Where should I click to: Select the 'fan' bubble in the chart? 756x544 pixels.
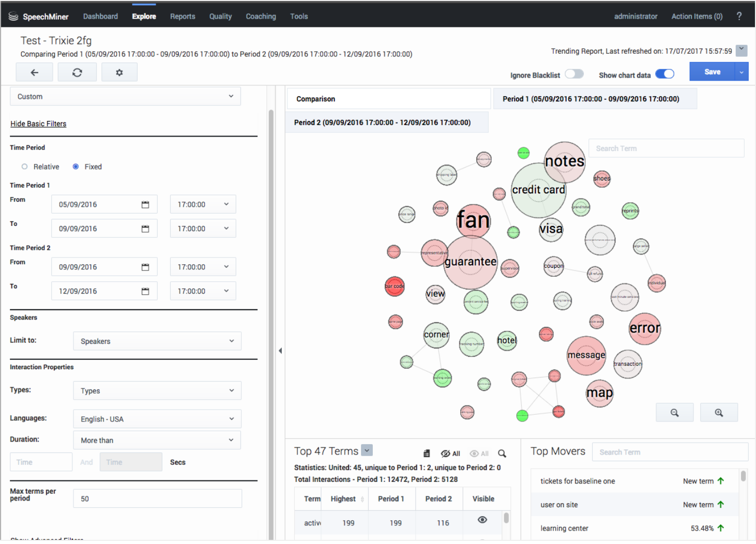pos(473,221)
